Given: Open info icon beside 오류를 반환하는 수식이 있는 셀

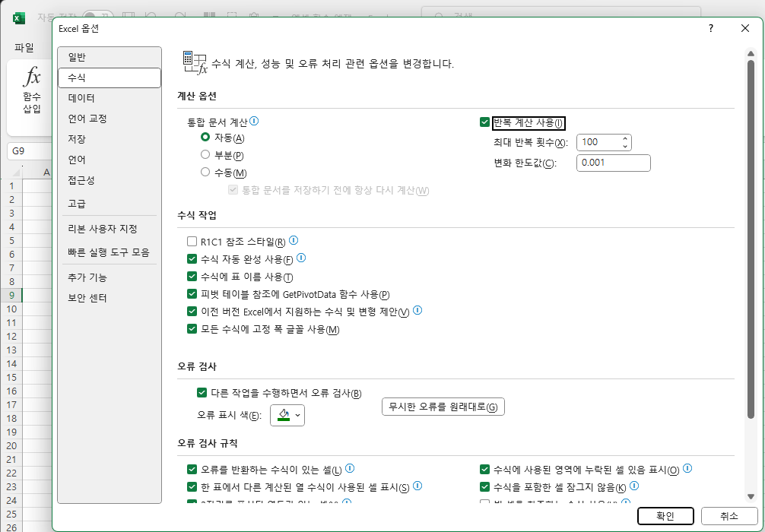Looking at the screenshot, I should tap(350, 469).
